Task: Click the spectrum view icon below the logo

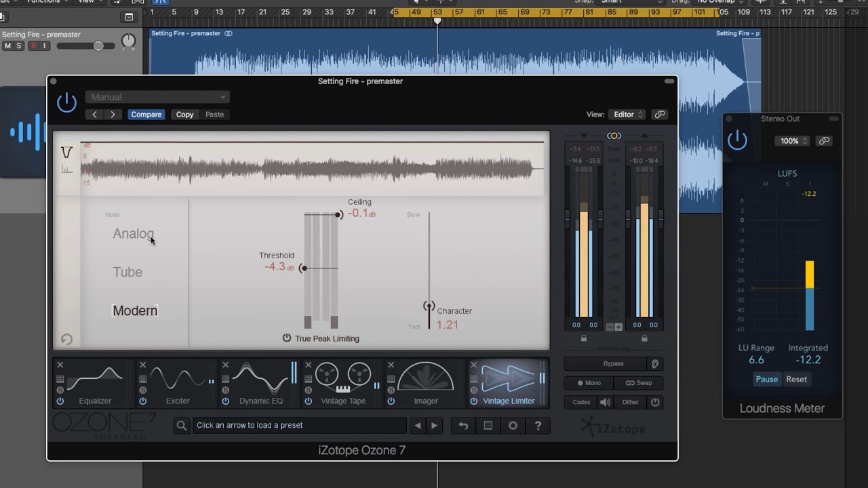Action: pyautogui.click(x=66, y=169)
